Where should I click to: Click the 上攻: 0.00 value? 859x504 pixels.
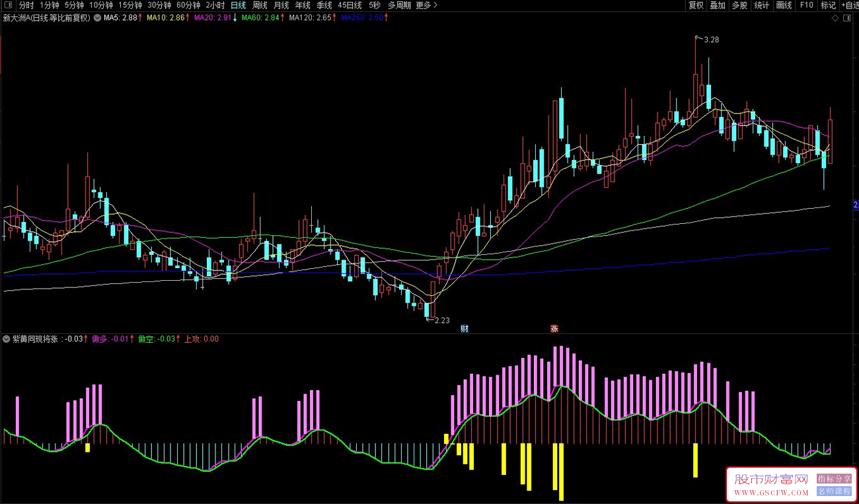202,339
